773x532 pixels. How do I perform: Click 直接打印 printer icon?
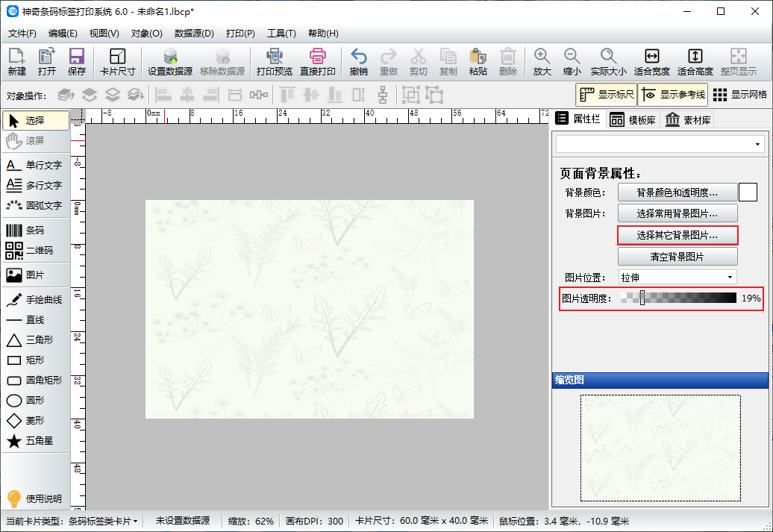[318, 62]
